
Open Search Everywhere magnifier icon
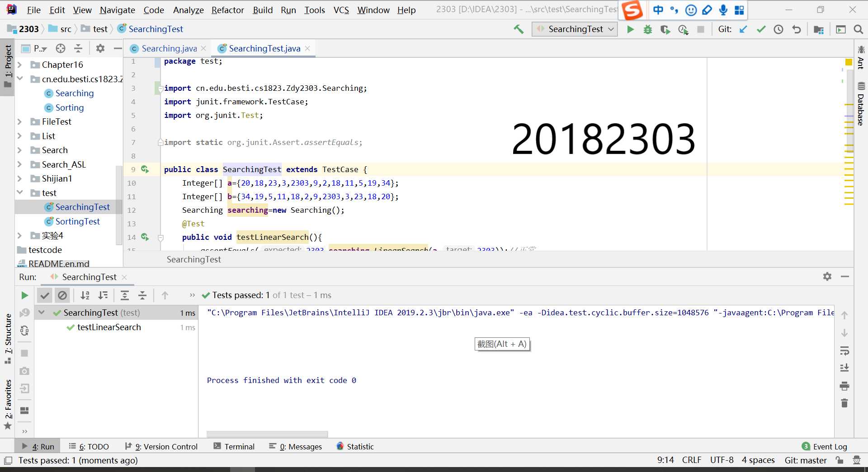pyautogui.click(x=858, y=29)
